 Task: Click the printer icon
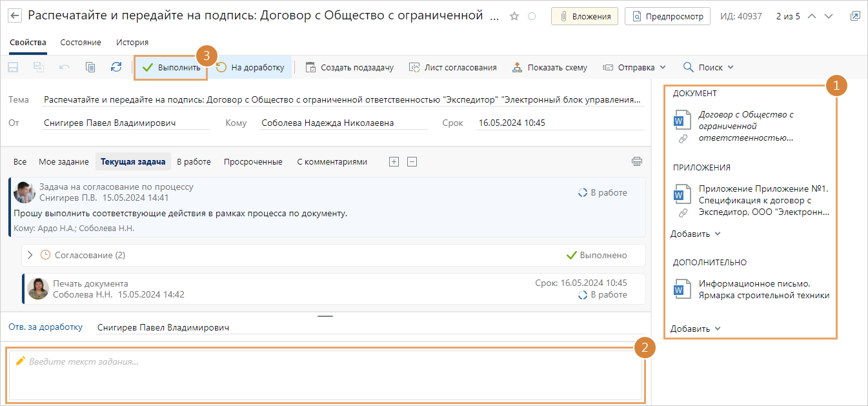(637, 161)
